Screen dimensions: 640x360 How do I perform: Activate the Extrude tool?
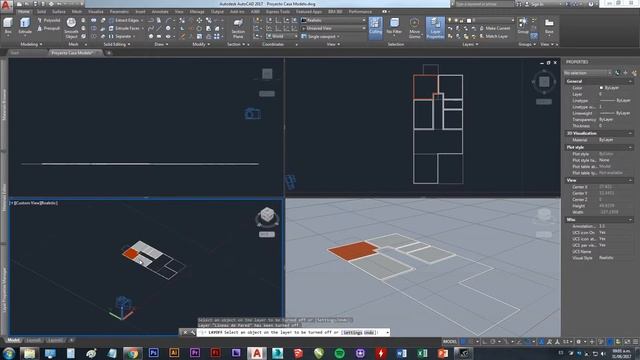tap(25, 26)
